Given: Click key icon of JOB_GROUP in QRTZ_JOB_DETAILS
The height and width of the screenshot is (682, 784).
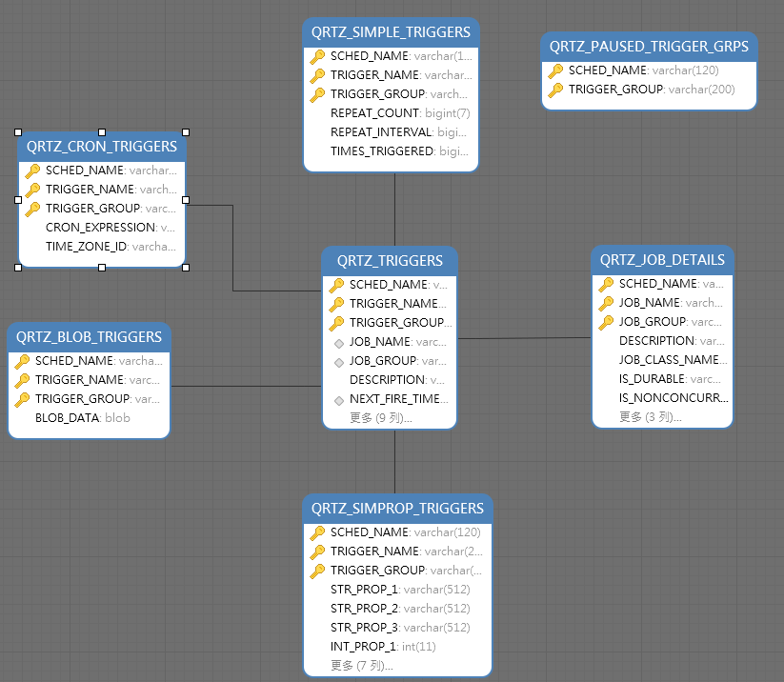Looking at the screenshot, I should pyautogui.click(x=606, y=322).
